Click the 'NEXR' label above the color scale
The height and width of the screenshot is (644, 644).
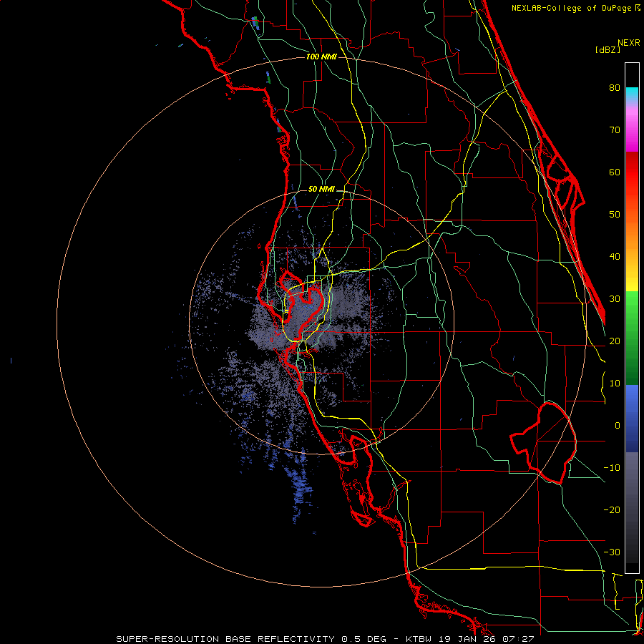point(629,43)
